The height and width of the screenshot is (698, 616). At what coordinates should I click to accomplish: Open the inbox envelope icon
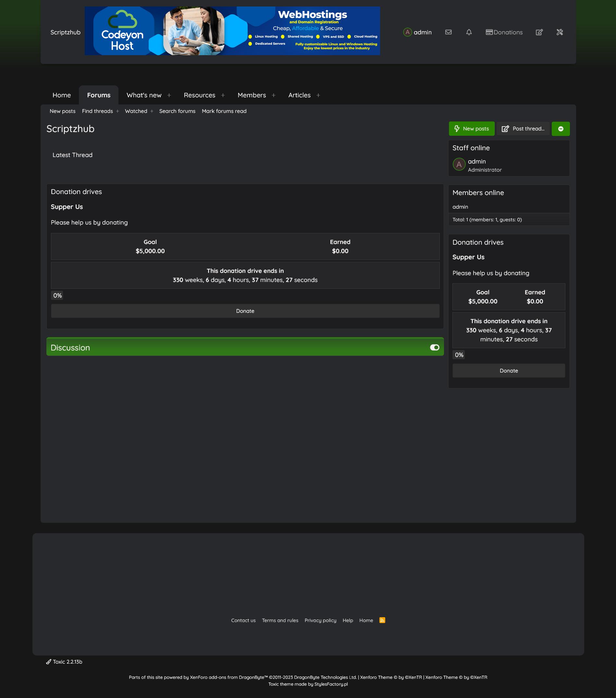click(448, 32)
